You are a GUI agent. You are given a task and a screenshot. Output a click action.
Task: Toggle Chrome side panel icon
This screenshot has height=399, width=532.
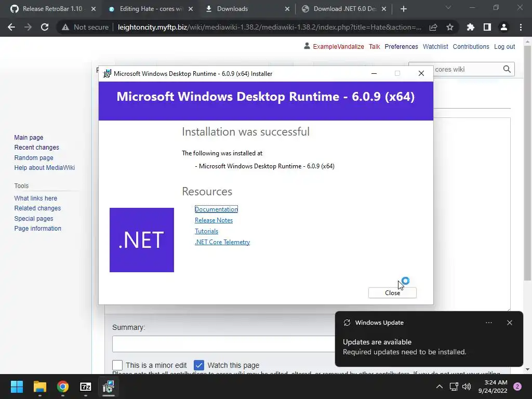(487, 27)
